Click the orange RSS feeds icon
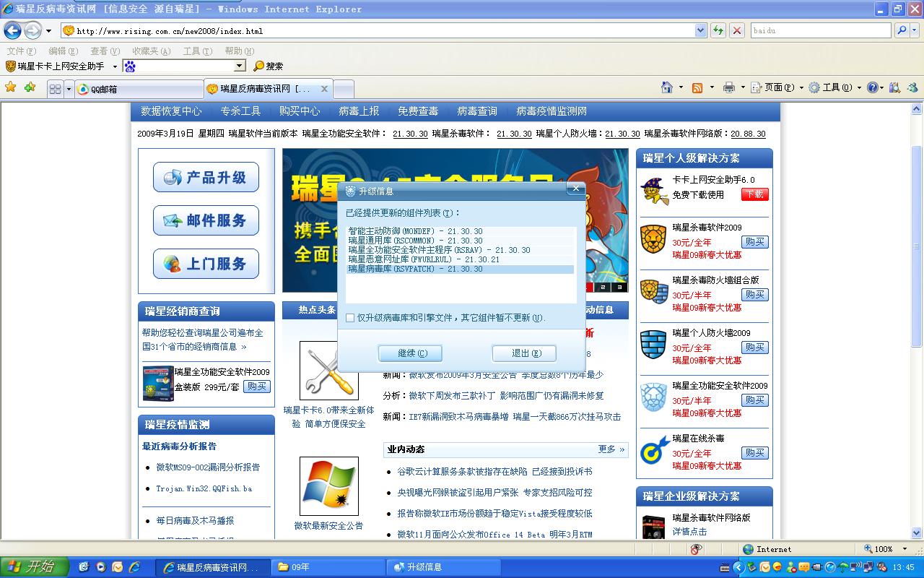Viewport: 924px width, 578px height. pos(697,87)
